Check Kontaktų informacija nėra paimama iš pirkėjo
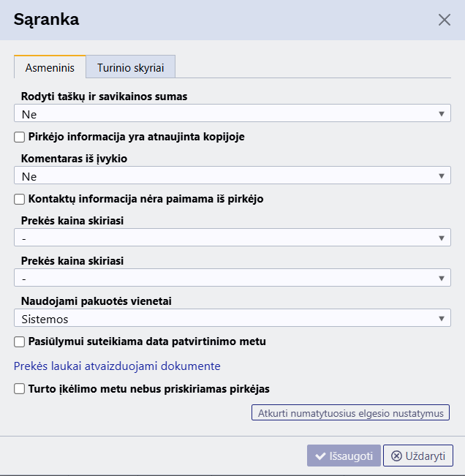This screenshot has width=465, height=476. [20, 199]
